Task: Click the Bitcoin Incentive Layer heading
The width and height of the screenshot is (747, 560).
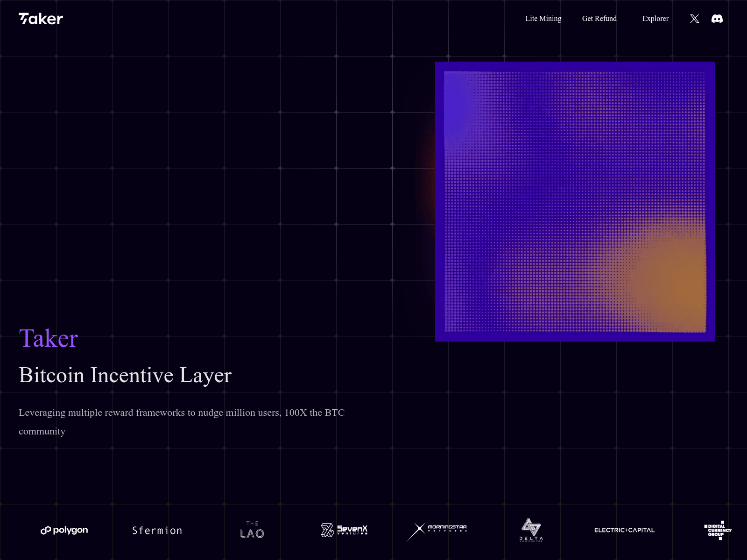Action: tap(125, 375)
